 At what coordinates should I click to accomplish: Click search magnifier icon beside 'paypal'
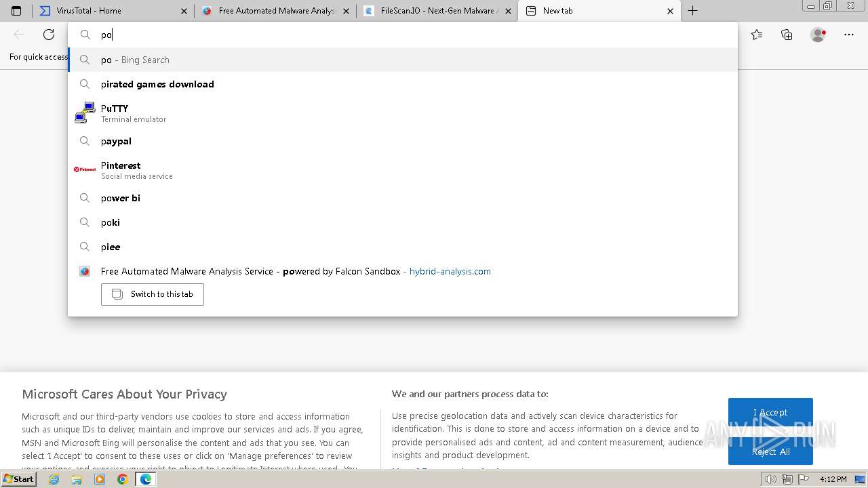pyautogui.click(x=85, y=141)
